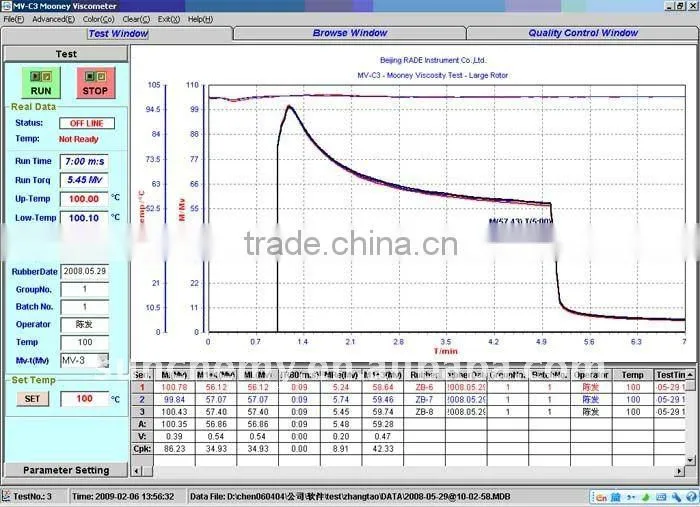
Task: Open the Advanced menu
Action: (x=54, y=19)
